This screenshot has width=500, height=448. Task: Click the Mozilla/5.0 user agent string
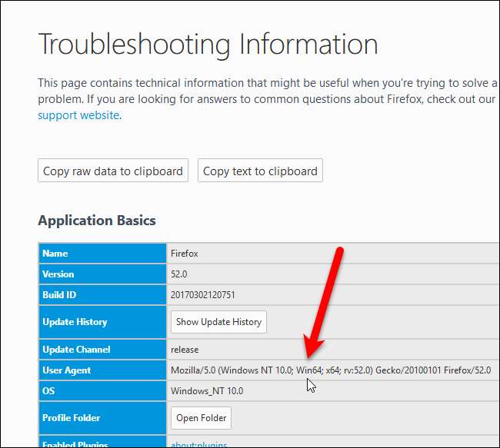click(331, 370)
